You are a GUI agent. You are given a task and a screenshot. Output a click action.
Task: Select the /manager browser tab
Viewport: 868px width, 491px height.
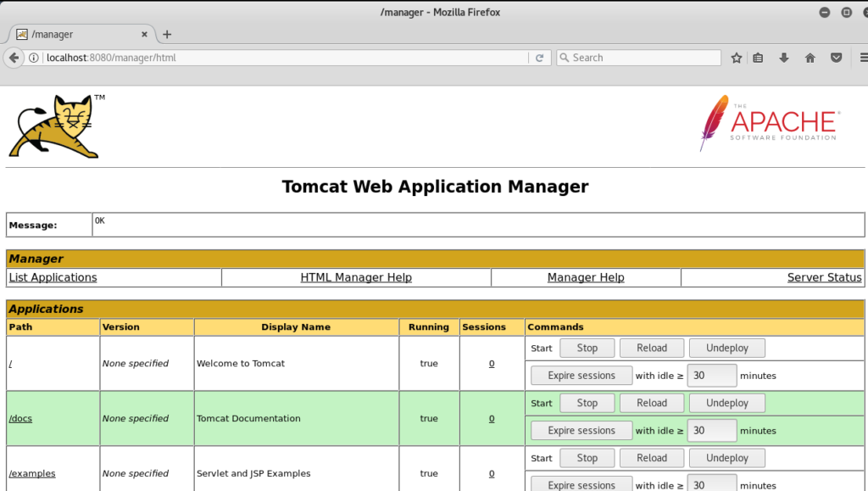coord(81,34)
